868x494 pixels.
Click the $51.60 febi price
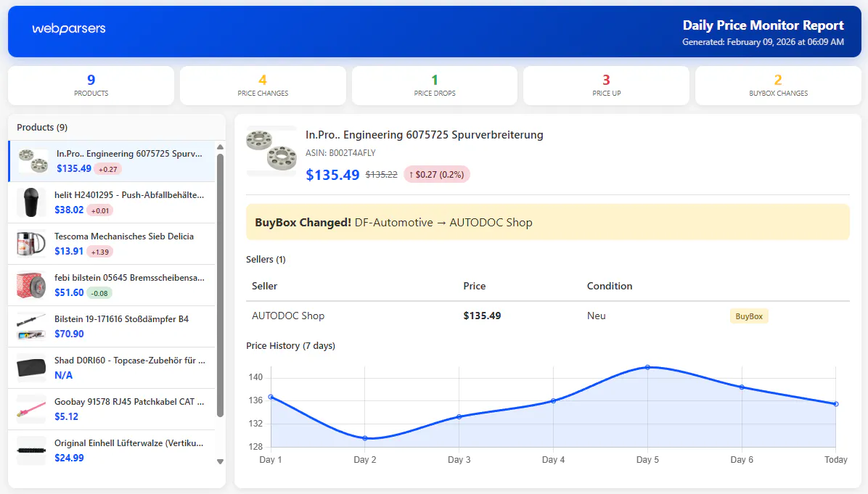[x=69, y=292]
